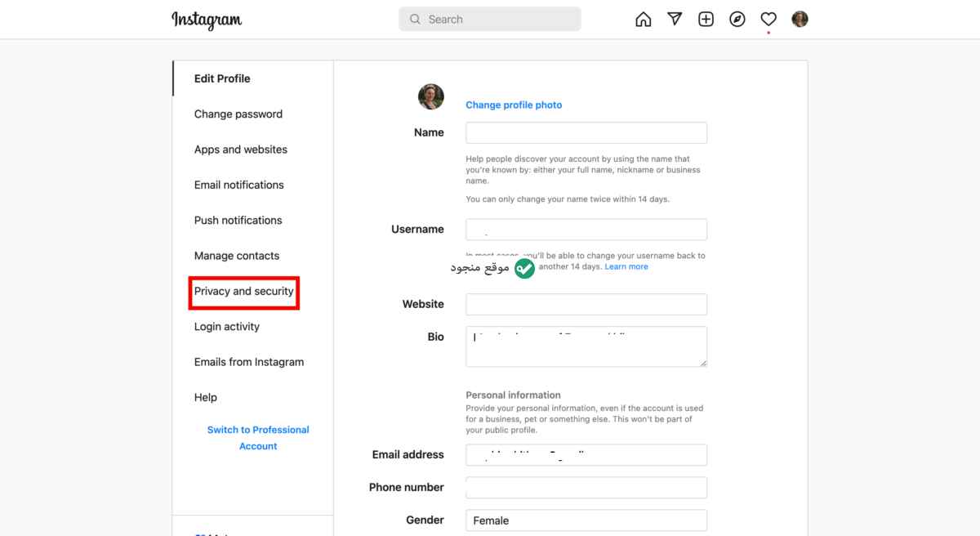Focus the Website input field
The width and height of the screenshot is (980, 536).
586,305
